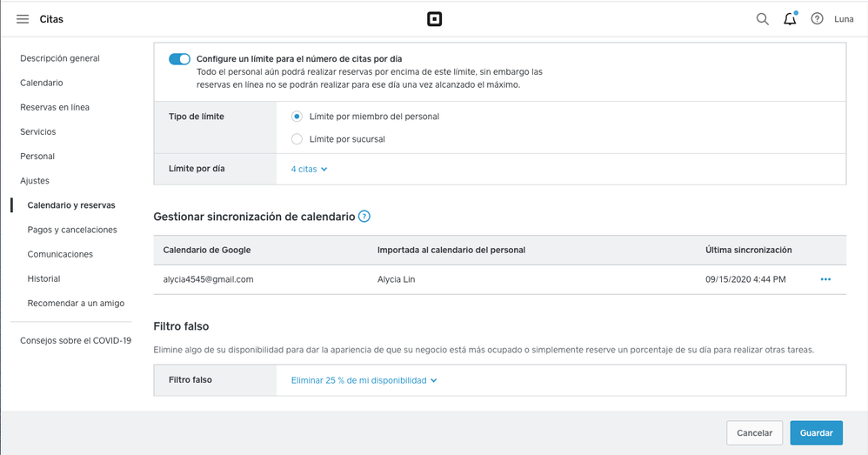This screenshot has height=455, width=868.
Task: Open three-dot options for alycia4545@gmail.com
Action: [825, 279]
